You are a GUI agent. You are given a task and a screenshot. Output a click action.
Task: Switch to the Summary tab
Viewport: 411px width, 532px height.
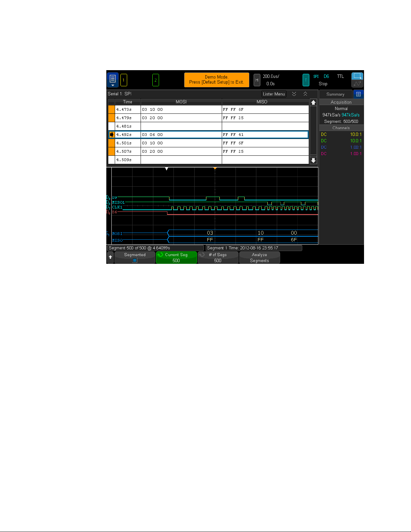[x=336, y=94]
